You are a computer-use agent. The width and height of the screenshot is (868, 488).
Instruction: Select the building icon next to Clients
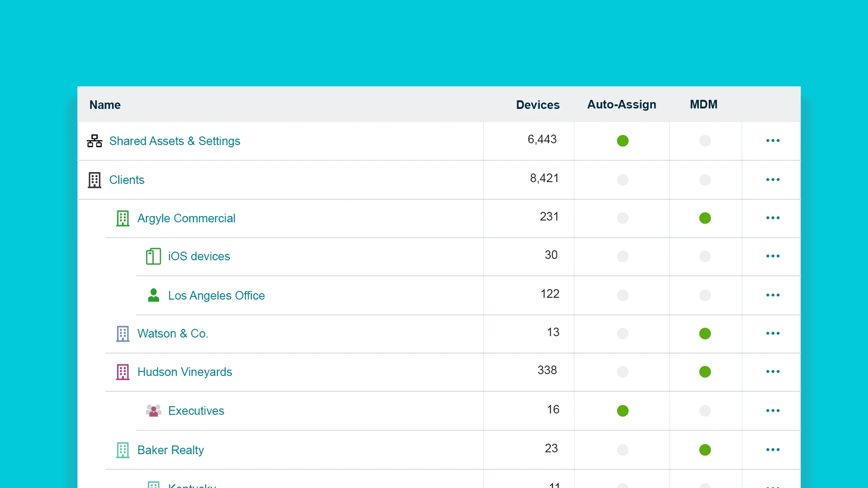pos(94,180)
